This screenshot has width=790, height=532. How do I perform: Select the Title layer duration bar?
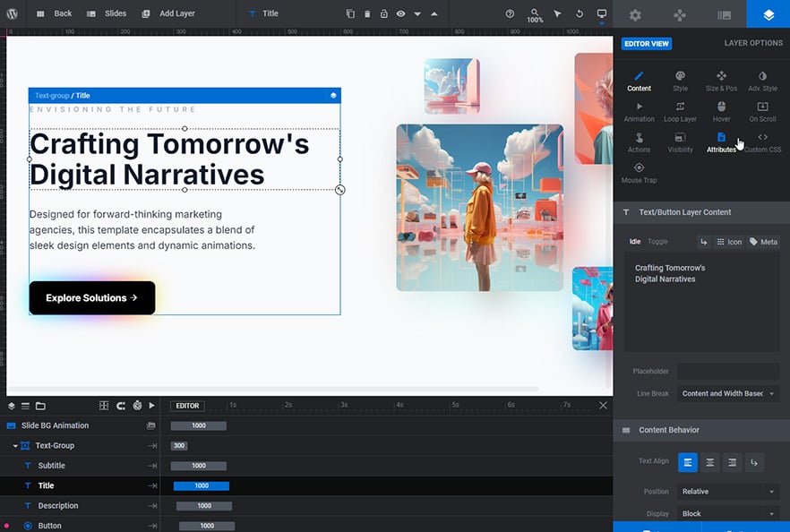coord(201,485)
